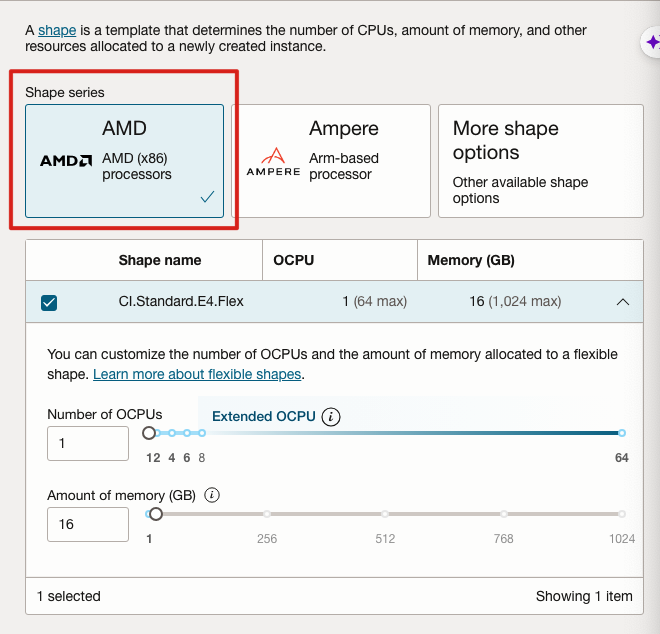The height and width of the screenshot is (634, 660).
Task: Open Learn more about flexible shapes link
Action: [197, 374]
